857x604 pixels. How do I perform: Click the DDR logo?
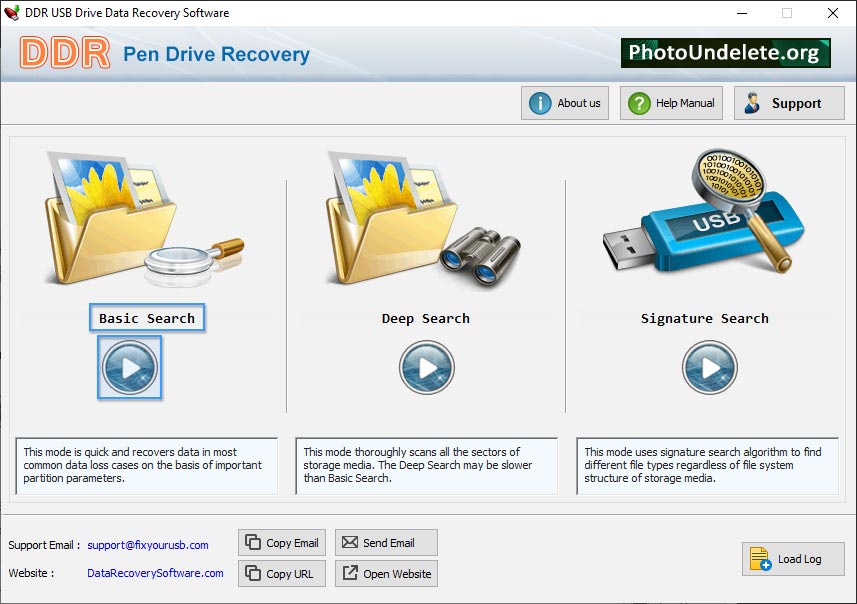tap(65, 53)
